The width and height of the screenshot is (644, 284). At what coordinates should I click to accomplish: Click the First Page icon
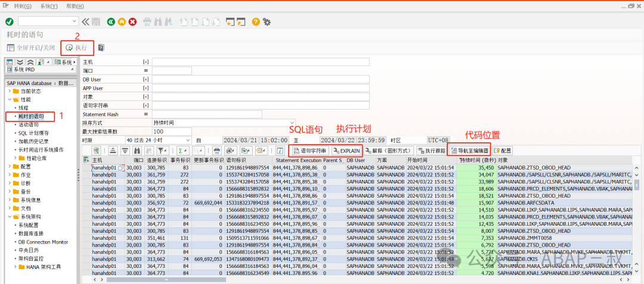pyautogui.click(x=184, y=21)
